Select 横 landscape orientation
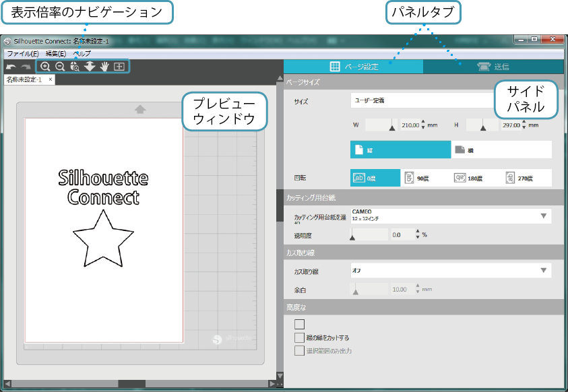This screenshot has height=392, width=568. pos(501,150)
